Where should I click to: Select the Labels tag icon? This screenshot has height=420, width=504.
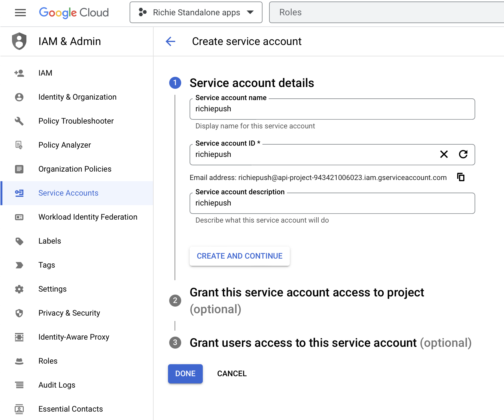coord(19,241)
